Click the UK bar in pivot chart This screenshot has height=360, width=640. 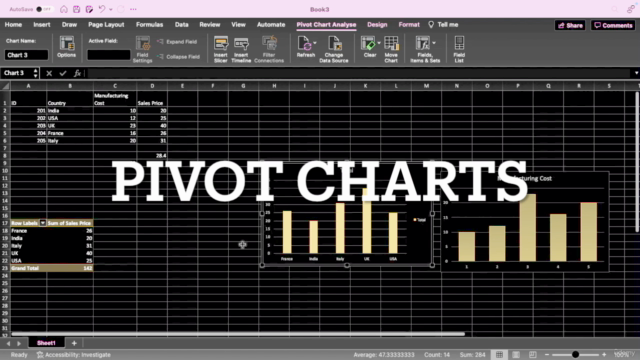coord(367,220)
